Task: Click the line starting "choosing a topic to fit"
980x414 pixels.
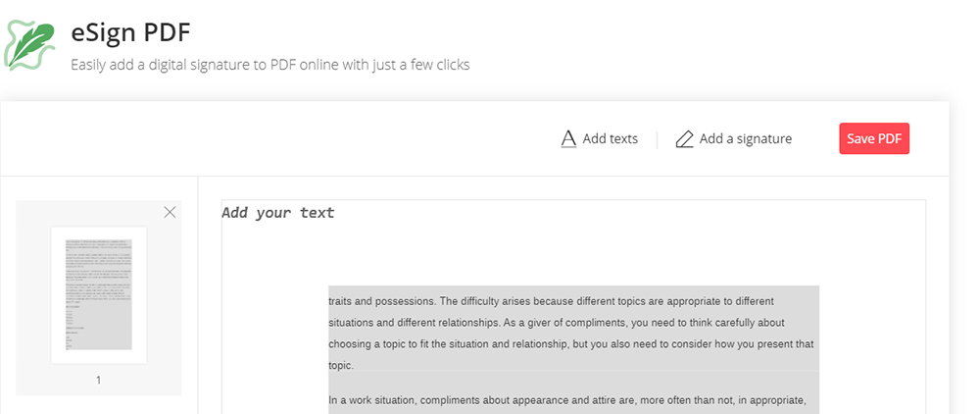Action: click(x=570, y=344)
